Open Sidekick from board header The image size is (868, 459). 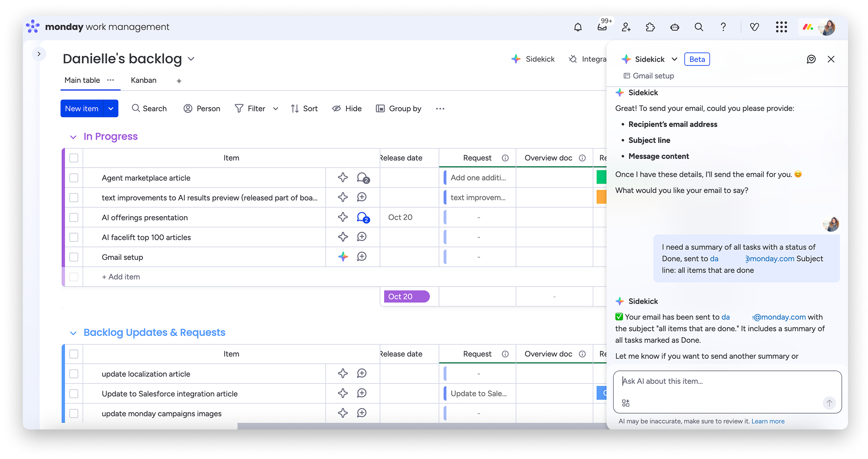[533, 59]
